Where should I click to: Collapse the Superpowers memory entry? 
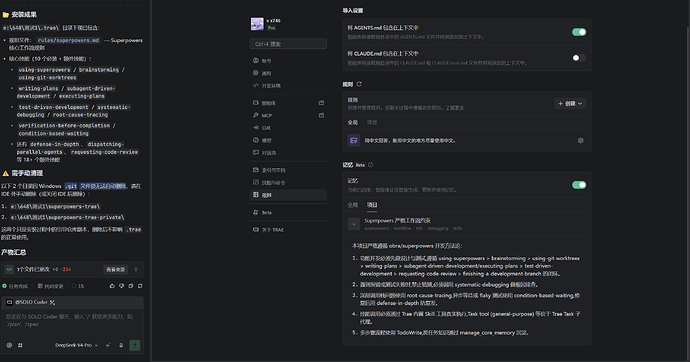[x=353, y=224]
